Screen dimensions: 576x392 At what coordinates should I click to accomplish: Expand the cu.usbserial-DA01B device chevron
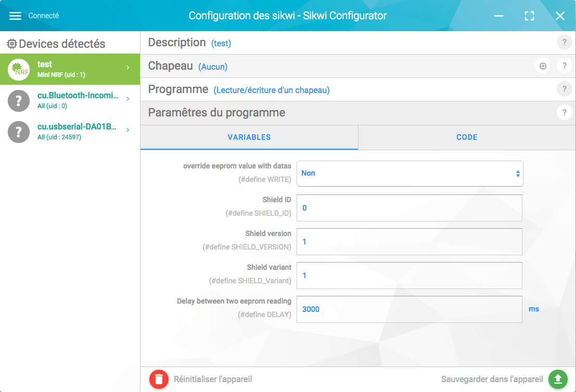tap(128, 130)
